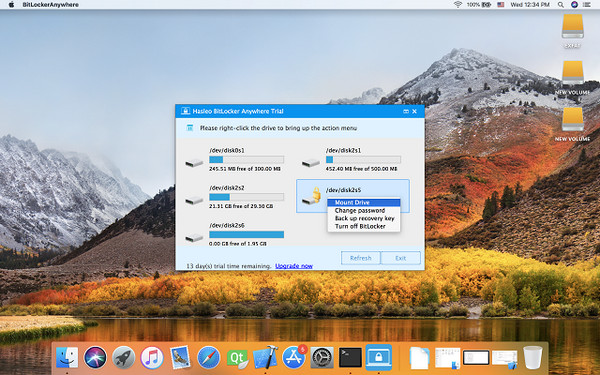Close the Hasleo BitLocker Anywhere window
600x375 pixels.
click(414, 111)
